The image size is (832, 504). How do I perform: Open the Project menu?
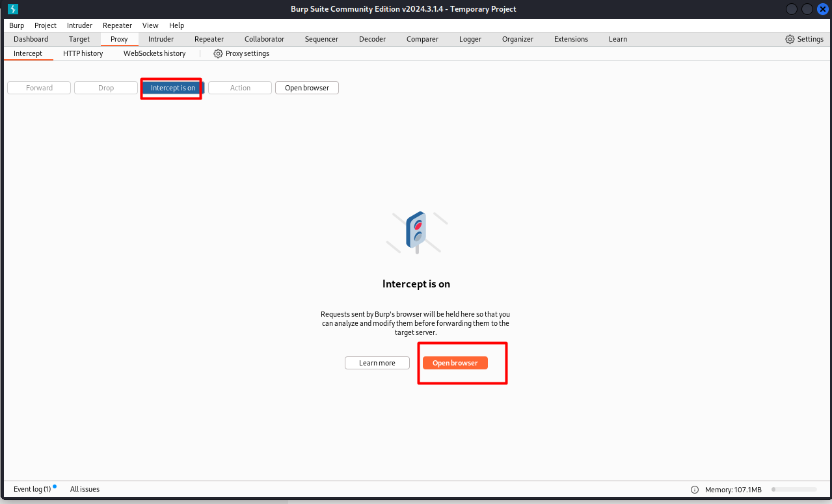46,25
